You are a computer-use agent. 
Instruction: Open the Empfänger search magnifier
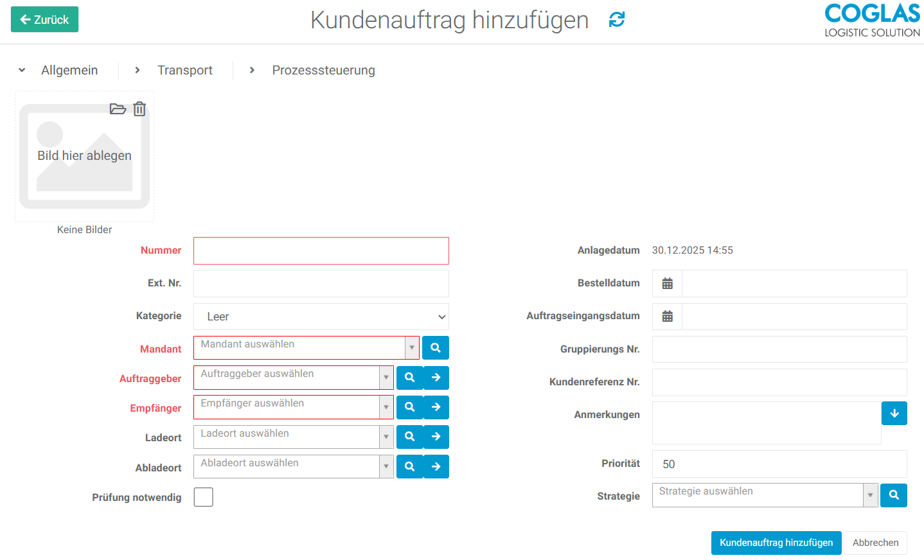pos(409,407)
